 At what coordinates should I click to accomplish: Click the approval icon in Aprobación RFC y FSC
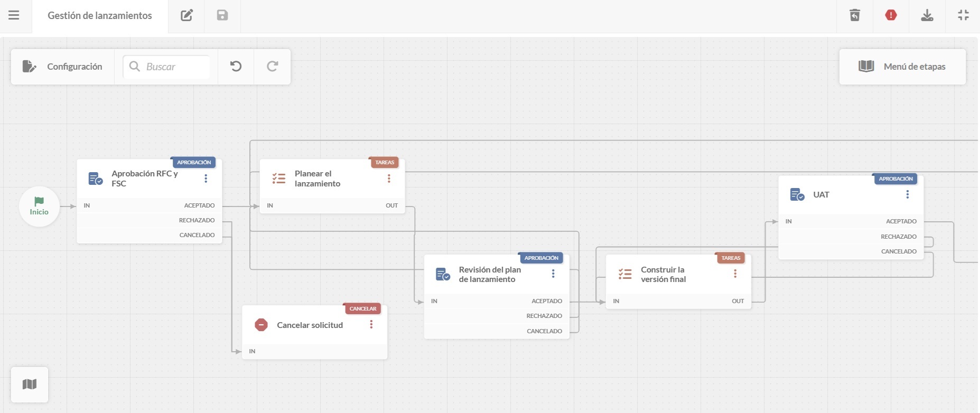tap(95, 179)
